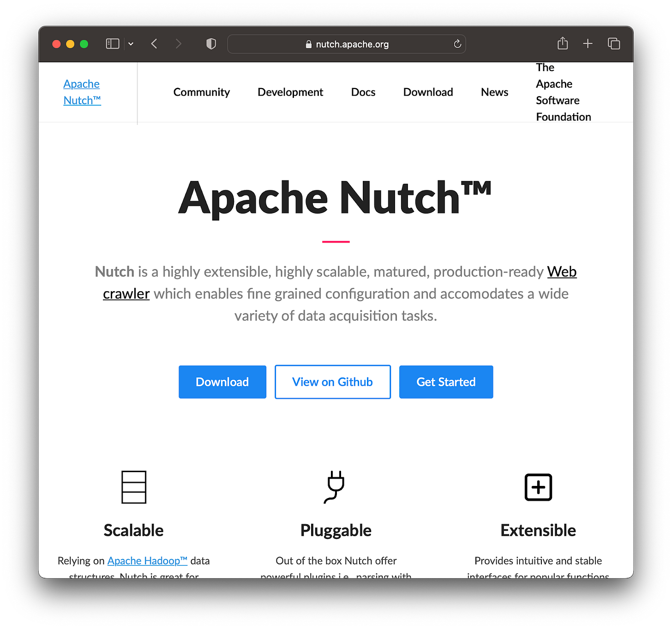The height and width of the screenshot is (629, 672).
Task: Open a new tab with the plus icon
Action: tap(588, 44)
